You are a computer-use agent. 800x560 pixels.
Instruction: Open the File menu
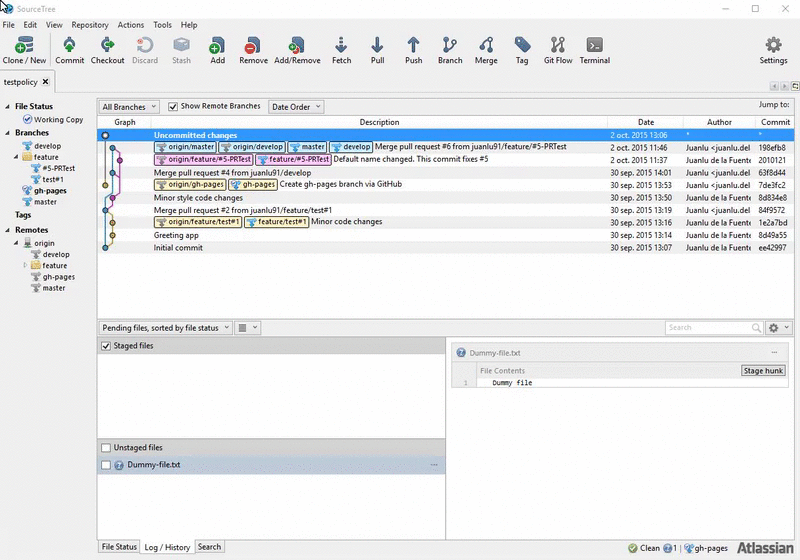coord(9,24)
